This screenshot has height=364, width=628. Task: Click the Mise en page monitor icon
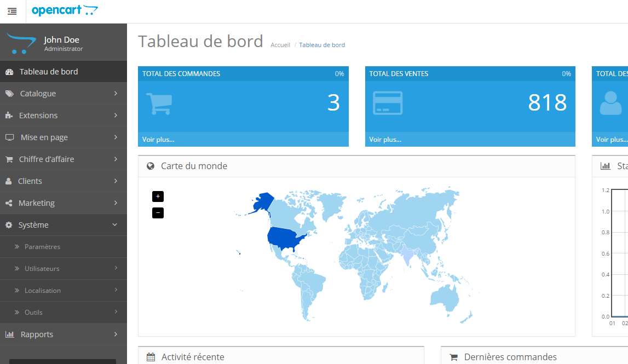click(x=10, y=137)
